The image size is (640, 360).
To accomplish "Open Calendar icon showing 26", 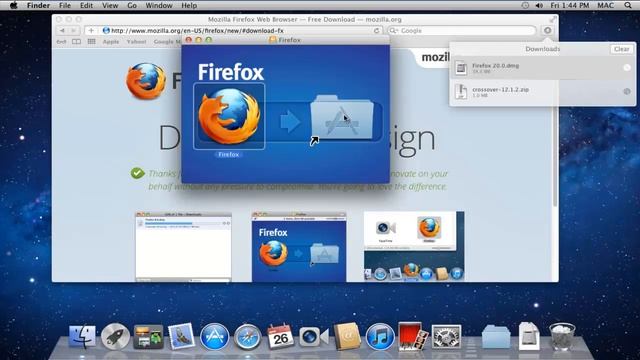I will point(280,337).
